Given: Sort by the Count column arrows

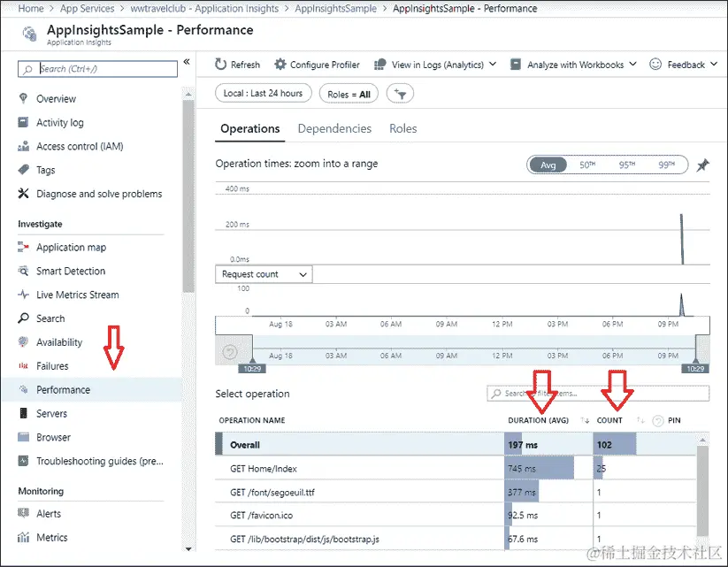Looking at the screenshot, I should coord(640,420).
